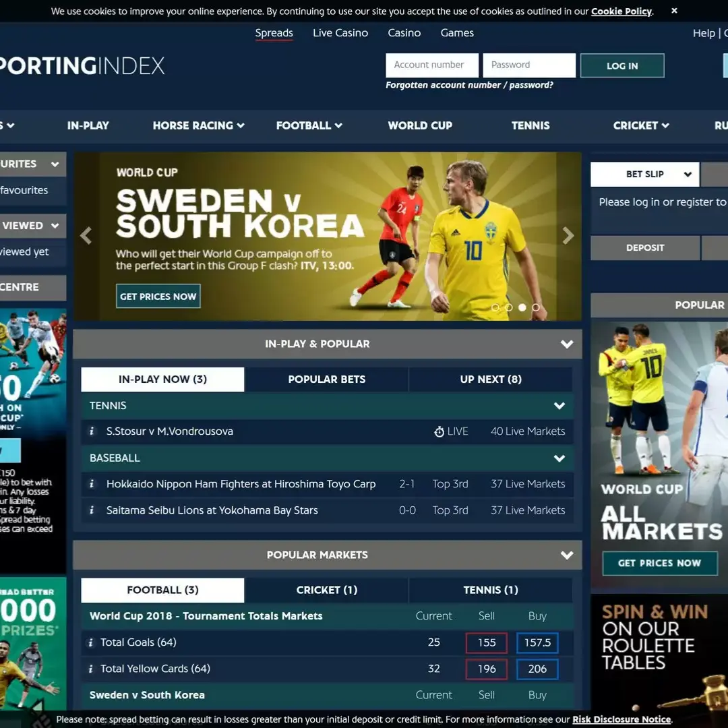Focus the Account number field
This screenshot has height=728, width=728.
[x=432, y=65]
